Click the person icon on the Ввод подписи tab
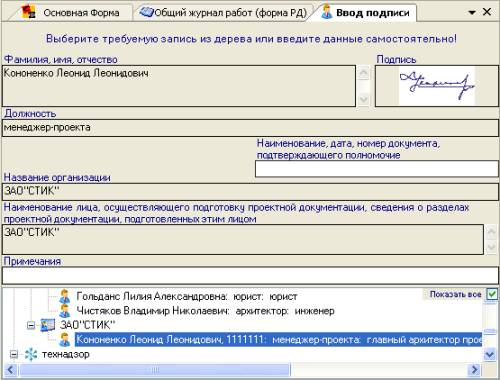Image resolution: width=500 pixels, height=380 pixels. [327, 12]
